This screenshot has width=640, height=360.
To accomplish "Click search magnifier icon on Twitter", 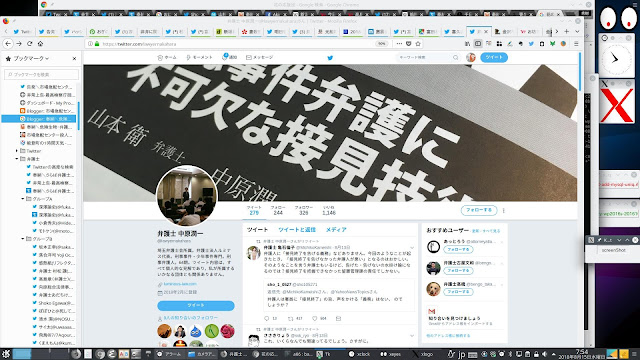I will click(456, 58).
